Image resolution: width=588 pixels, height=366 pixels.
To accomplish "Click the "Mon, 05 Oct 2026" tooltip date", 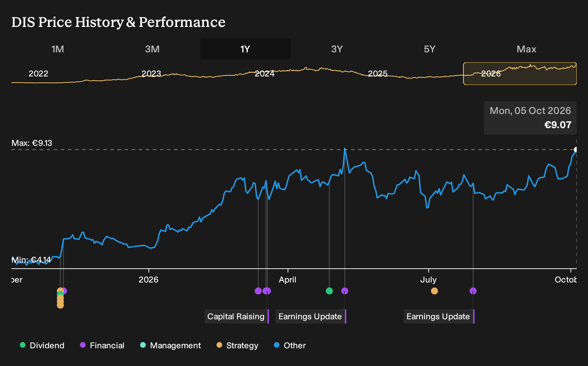I will [530, 111].
